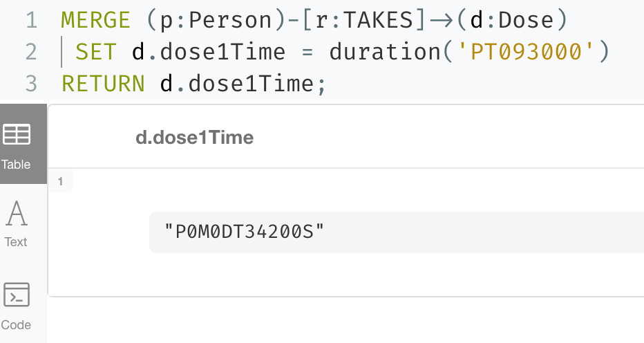
Task: Click the p:Person node pattern
Action: click(x=216, y=20)
